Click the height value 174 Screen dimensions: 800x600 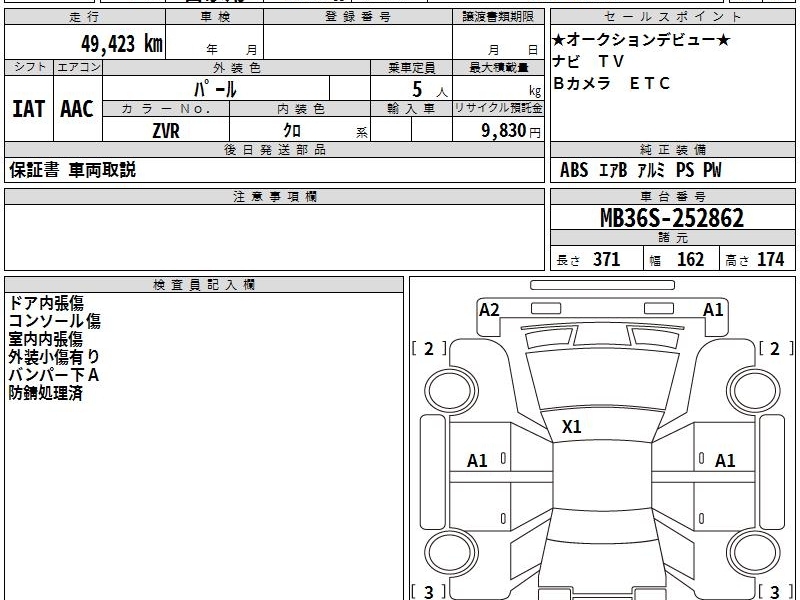(x=771, y=260)
